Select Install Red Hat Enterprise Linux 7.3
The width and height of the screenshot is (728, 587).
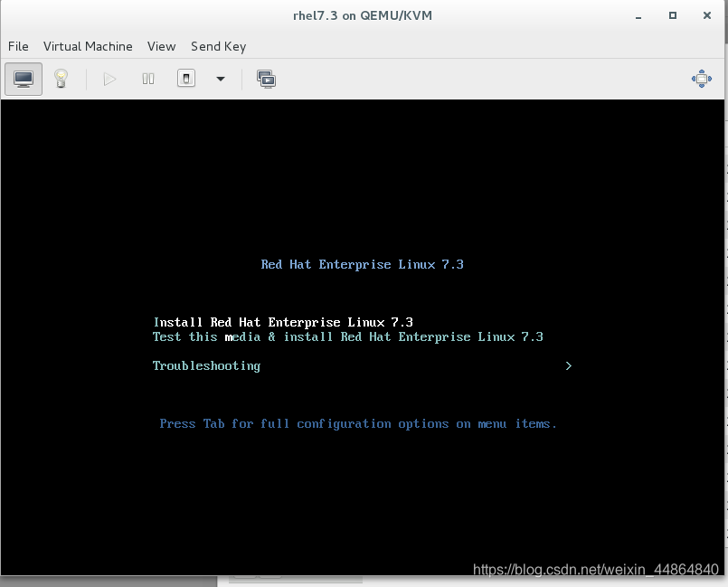pyautogui.click(x=283, y=322)
